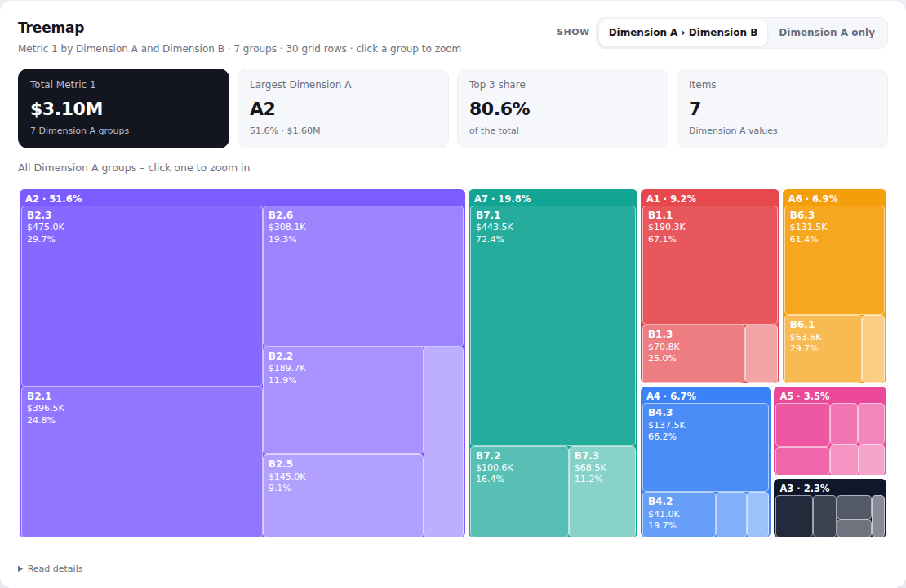Select the B7.1 tile worth $443.5K
906x588 pixels.
553,325
